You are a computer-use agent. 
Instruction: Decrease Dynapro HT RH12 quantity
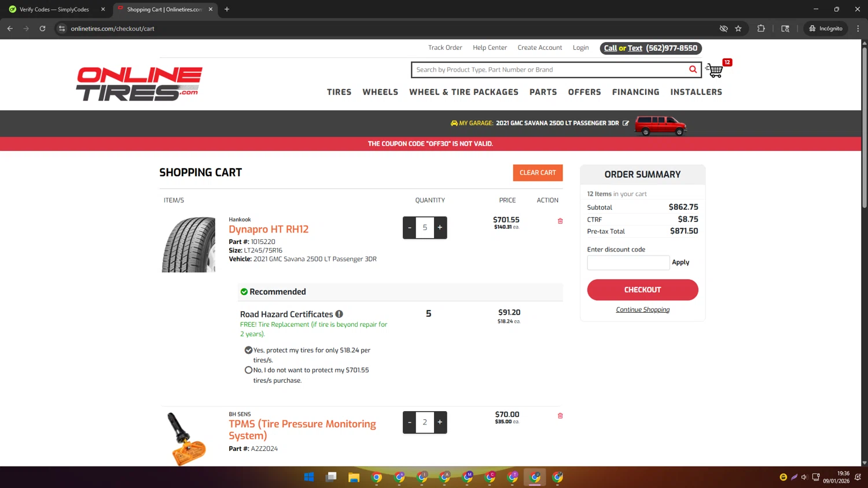pyautogui.click(x=410, y=227)
